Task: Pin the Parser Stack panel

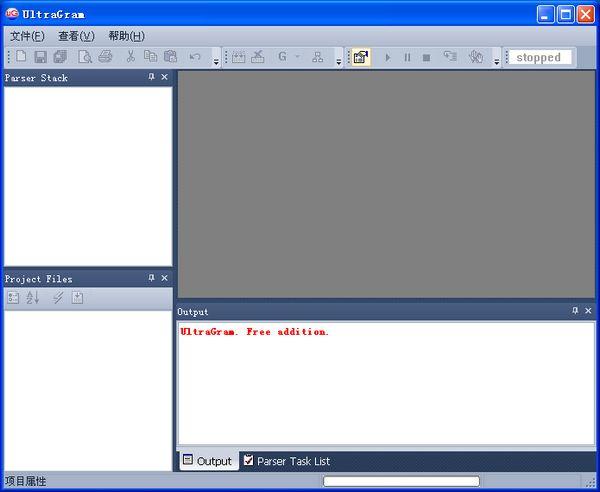Action: coord(152,77)
